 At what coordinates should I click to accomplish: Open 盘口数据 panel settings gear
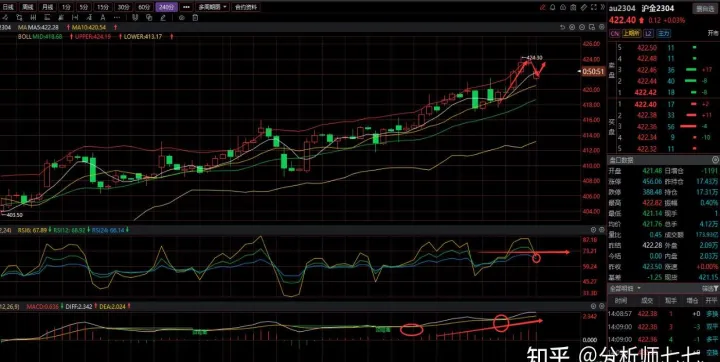click(x=715, y=160)
